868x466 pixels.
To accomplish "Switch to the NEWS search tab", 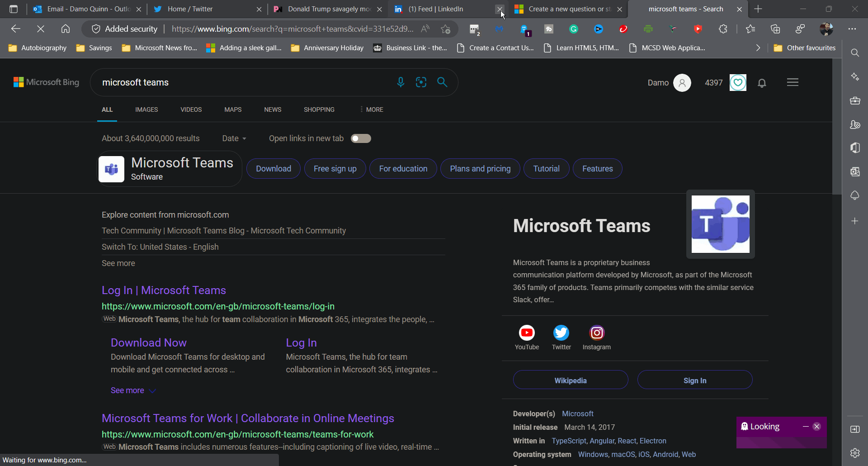I will tap(273, 109).
